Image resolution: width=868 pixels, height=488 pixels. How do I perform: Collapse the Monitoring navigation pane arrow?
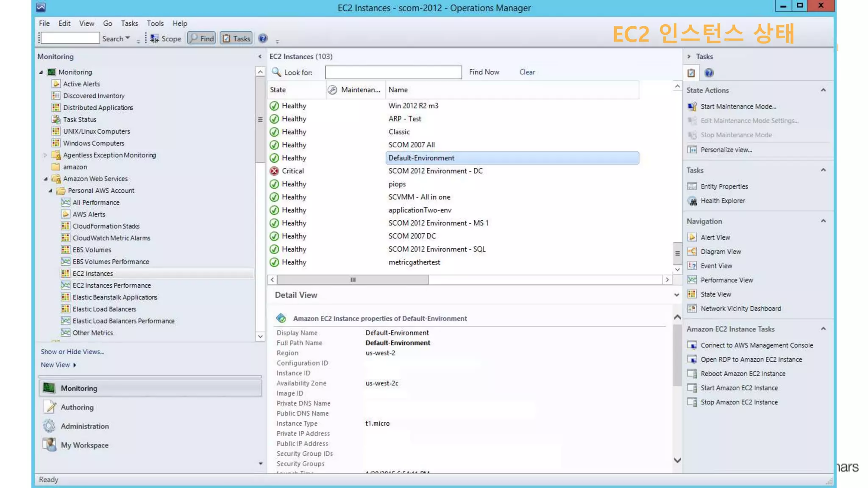click(260, 56)
